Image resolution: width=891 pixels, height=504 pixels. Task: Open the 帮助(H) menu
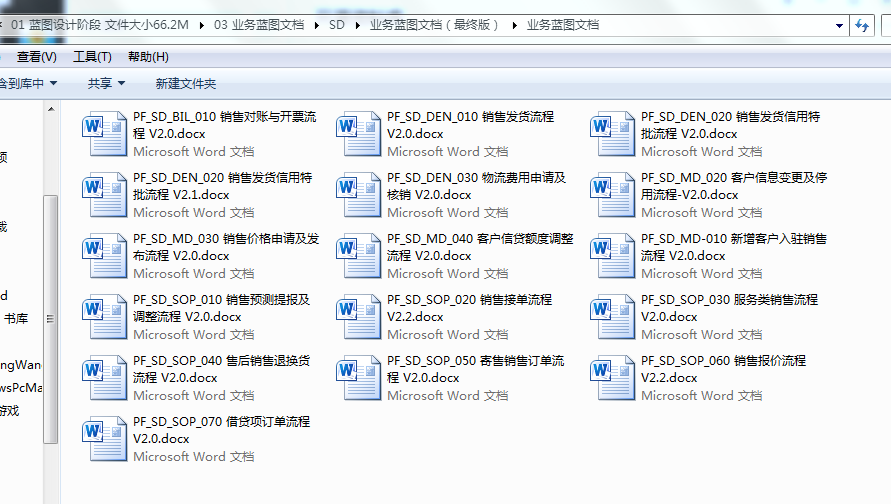(x=148, y=57)
